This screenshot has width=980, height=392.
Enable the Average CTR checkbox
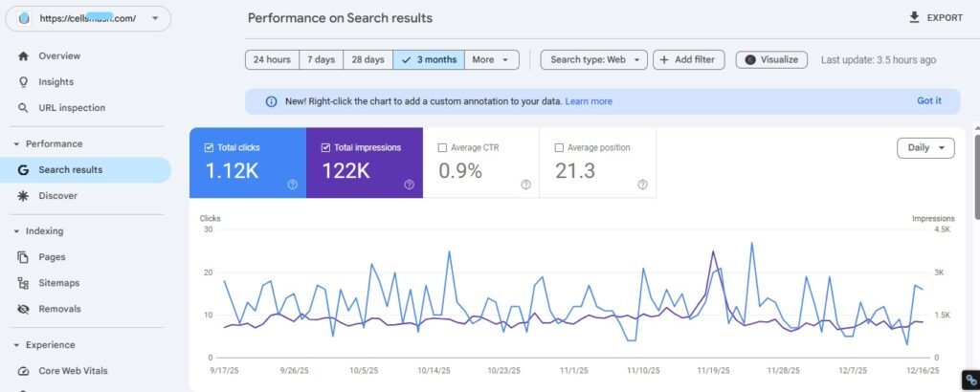[442, 148]
